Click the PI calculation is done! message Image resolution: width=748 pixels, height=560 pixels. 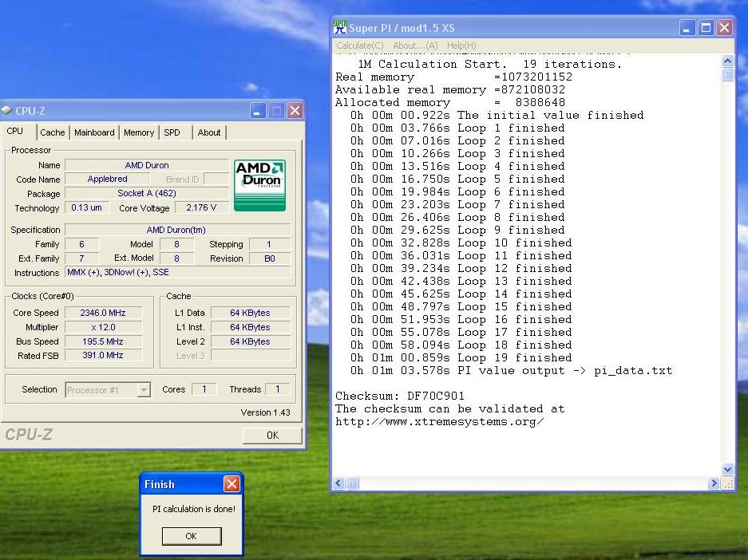[x=194, y=509]
